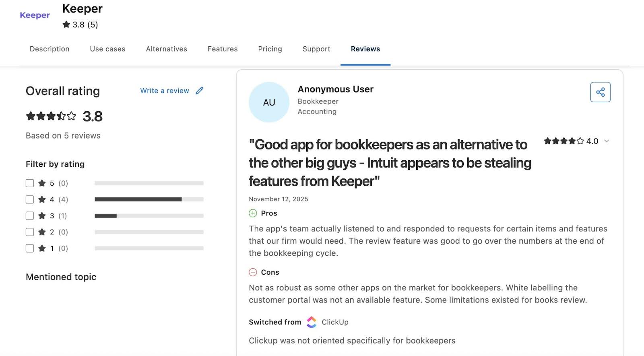This screenshot has width=644, height=356.
Task: Click the review's 4.0 star rating
Action: tap(564, 141)
